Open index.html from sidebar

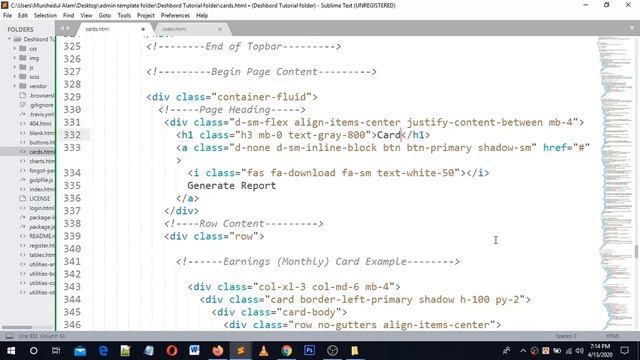point(41,189)
